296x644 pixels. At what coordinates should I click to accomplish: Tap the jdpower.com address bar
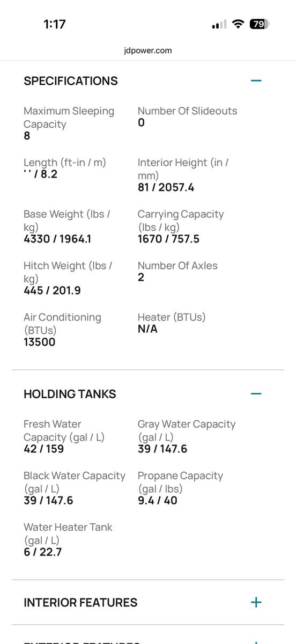click(148, 50)
